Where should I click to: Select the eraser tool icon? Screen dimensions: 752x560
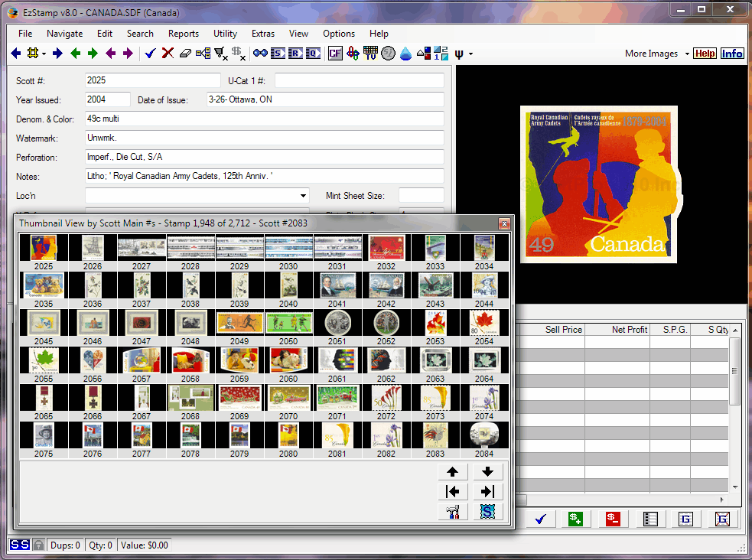tap(185, 54)
